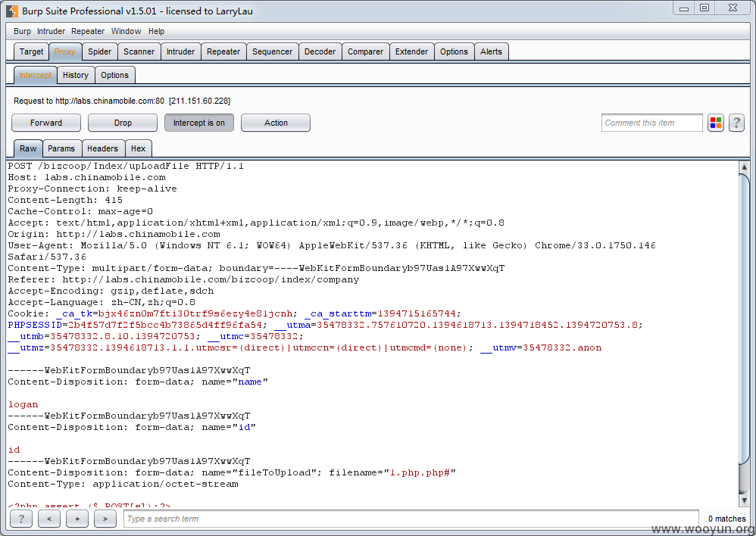
Task: Click the Content-Type: application/octet-stream line
Action: (x=123, y=484)
